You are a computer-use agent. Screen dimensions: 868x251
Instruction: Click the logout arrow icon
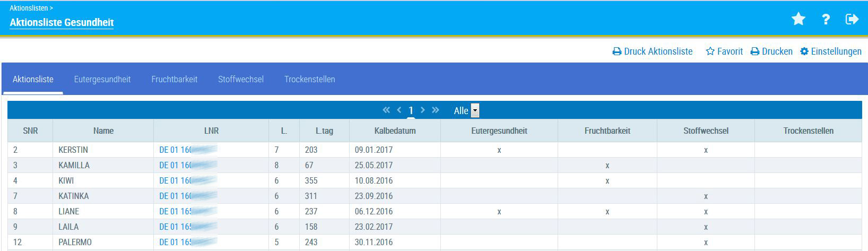click(852, 20)
